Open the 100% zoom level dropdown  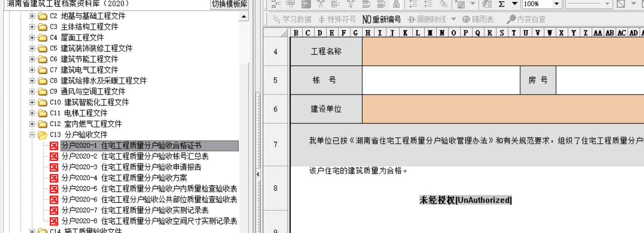click(x=556, y=4)
